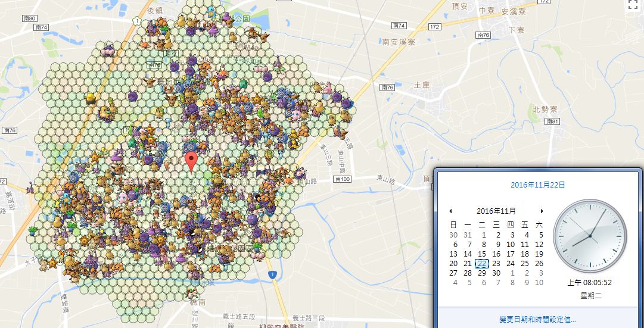Click the 後鎮 place label
This screenshot has height=328, width=644.
(155, 10)
